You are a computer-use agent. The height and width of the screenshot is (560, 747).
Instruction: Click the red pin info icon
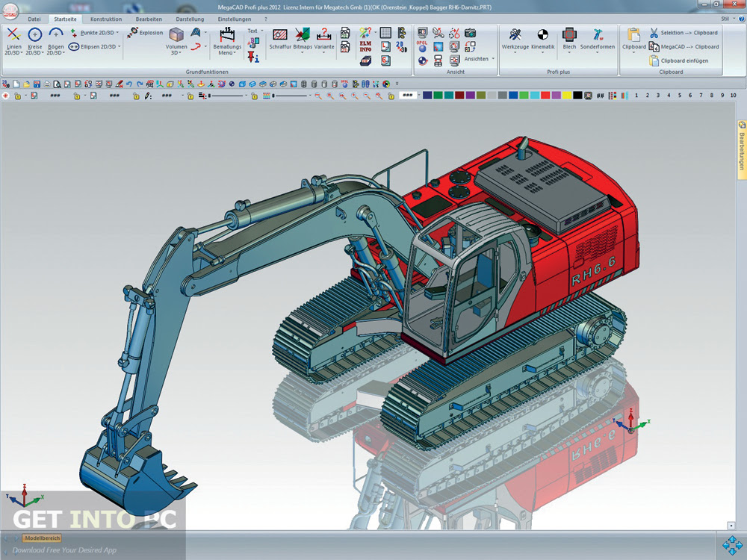click(x=252, y=57)
